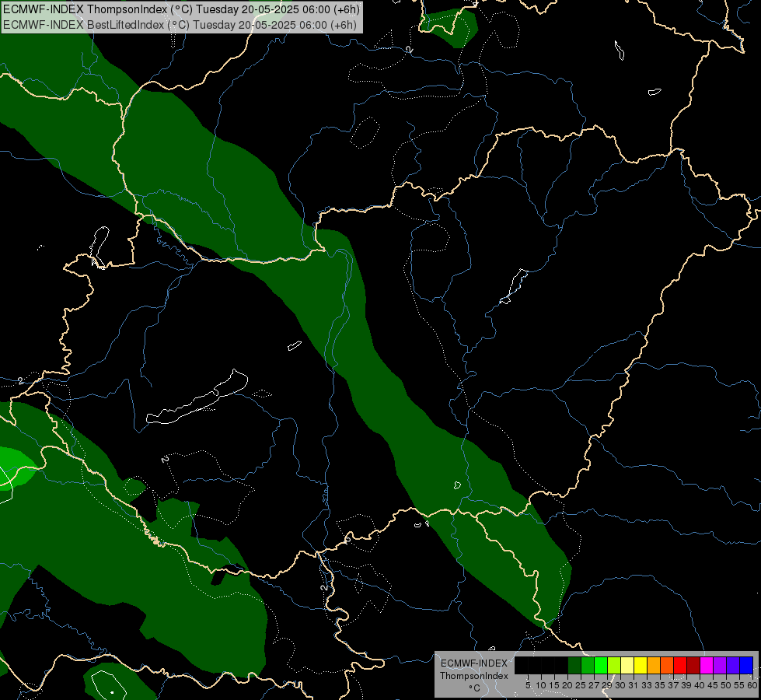The width and height of the screenshot is (761, 700).
Task: Click the legend value label 25
Action: click(x=581, y=685)
